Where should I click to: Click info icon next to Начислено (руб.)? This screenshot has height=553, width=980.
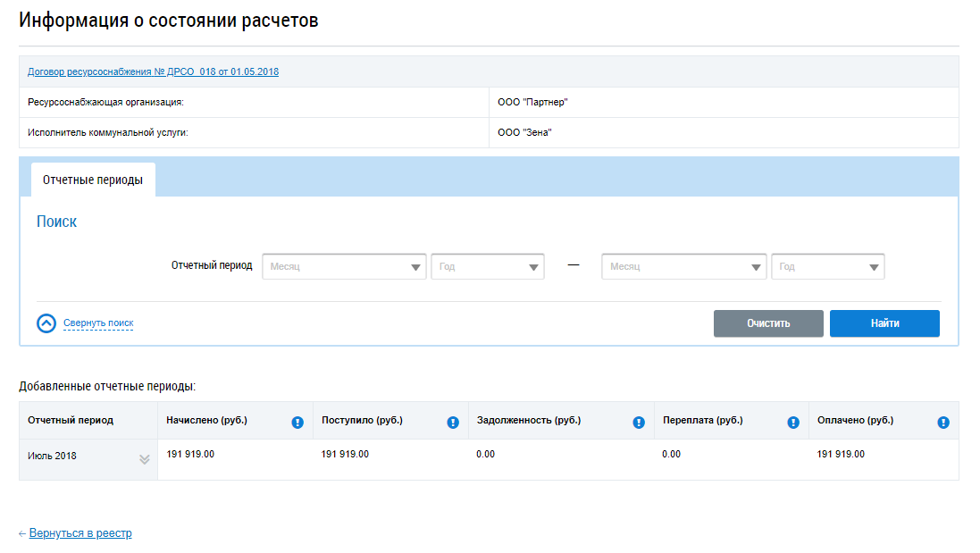(x=297, y=423)
